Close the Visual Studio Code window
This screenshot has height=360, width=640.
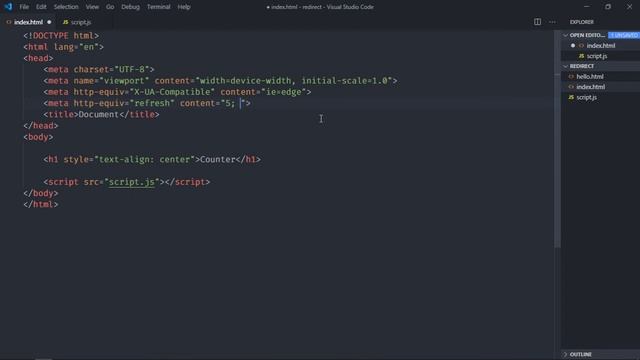click(x=629, y=7)
